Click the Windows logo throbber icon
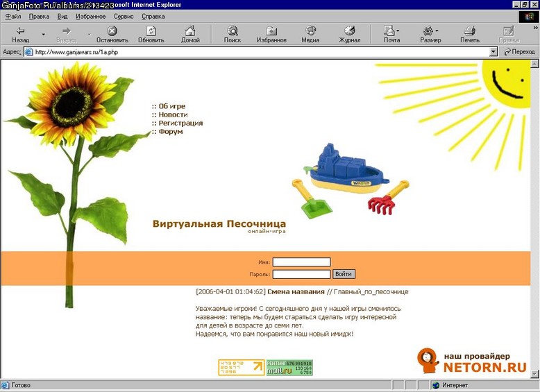 tap(529, 17)
